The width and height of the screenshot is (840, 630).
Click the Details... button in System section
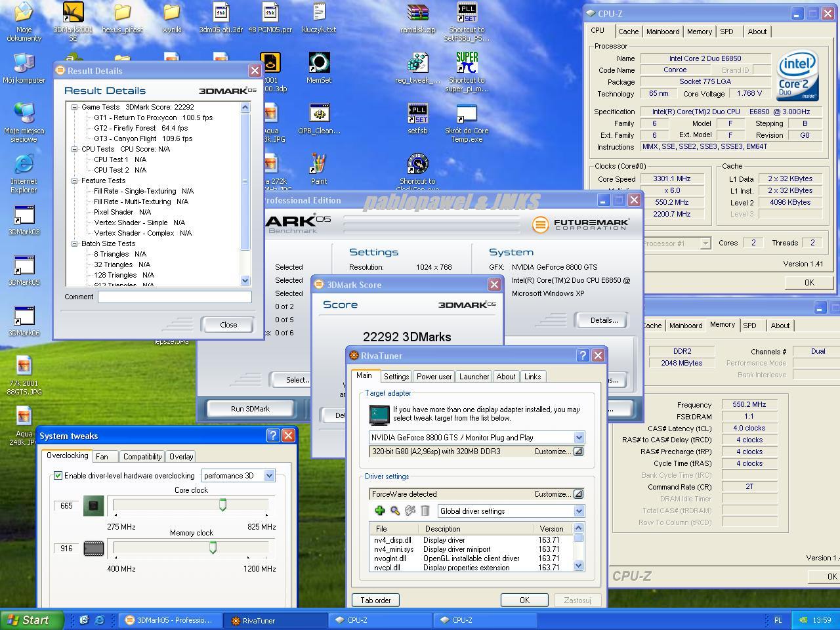604,320
